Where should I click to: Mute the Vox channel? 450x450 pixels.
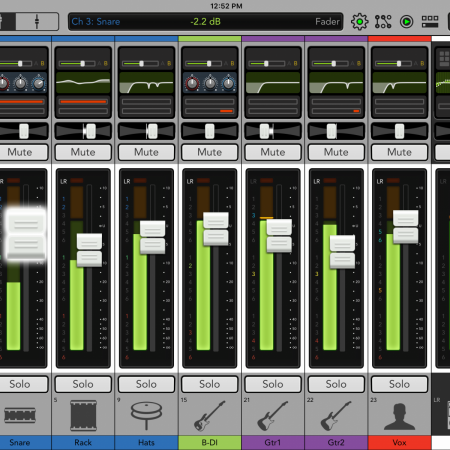399,152
